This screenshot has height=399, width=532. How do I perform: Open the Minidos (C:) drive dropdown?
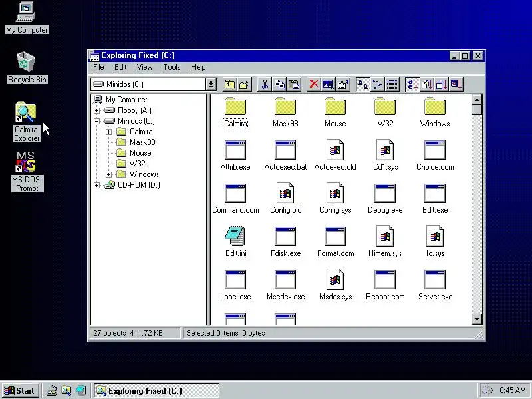coord(211,84)
